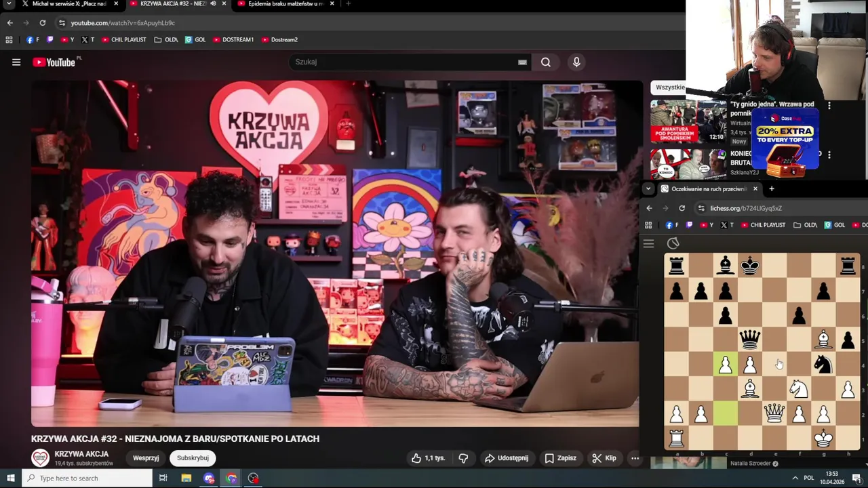
Task: Click the CaseHub '20% EXTRA' ad banner
Action: click(x=785, y=142)
